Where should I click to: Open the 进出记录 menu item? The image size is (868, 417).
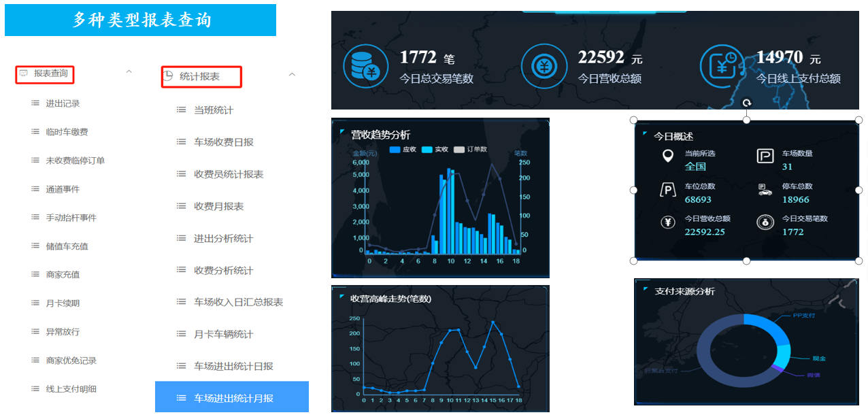(x=63, y=103)
